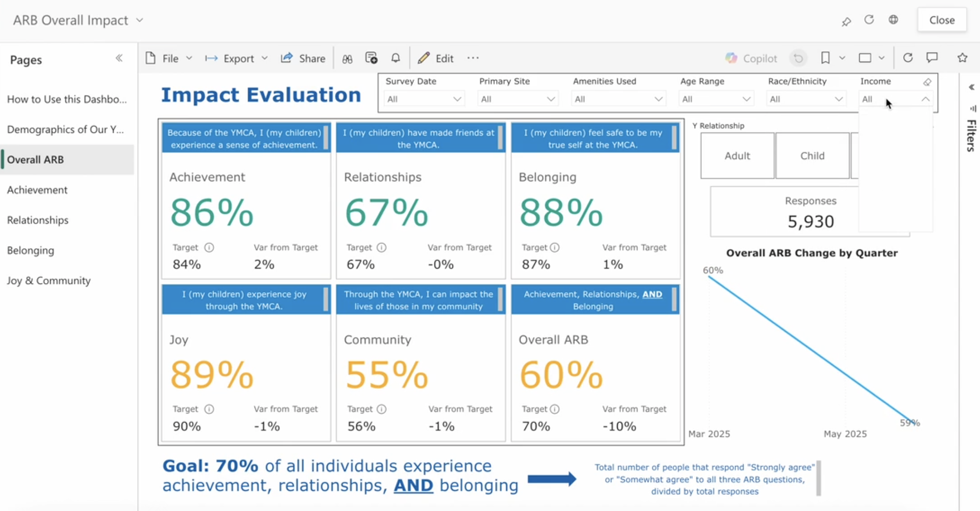Collapse the Pages pane with chevrons
Screen dimensions: 980x511
(119, 58)
